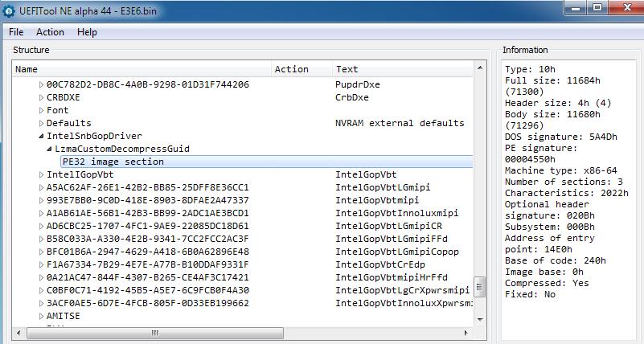Click the IntelGopVbtCrEdp text cell
This screenshot has width=644, height=344.
click(380, 264)
